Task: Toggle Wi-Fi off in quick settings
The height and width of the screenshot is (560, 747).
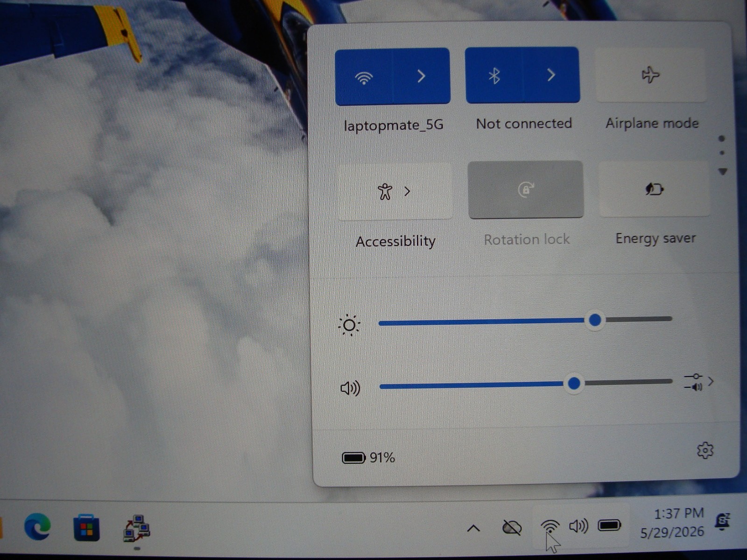Action: click(364, 77)
